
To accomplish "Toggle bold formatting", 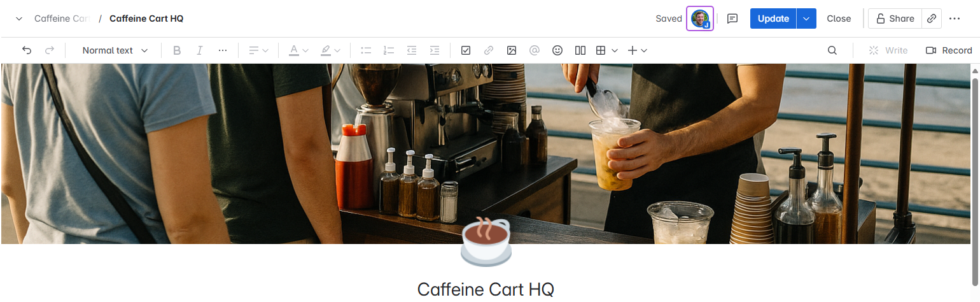I will (177, 50).
